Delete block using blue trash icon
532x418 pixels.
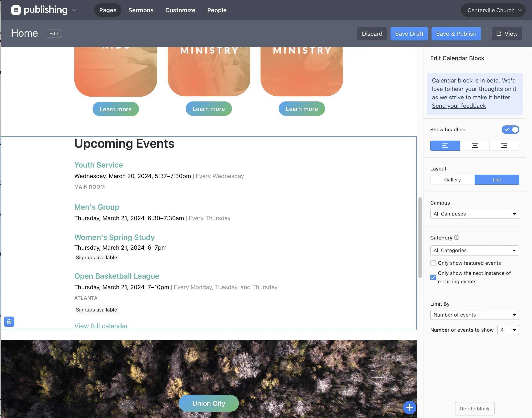tap(9, 321)
